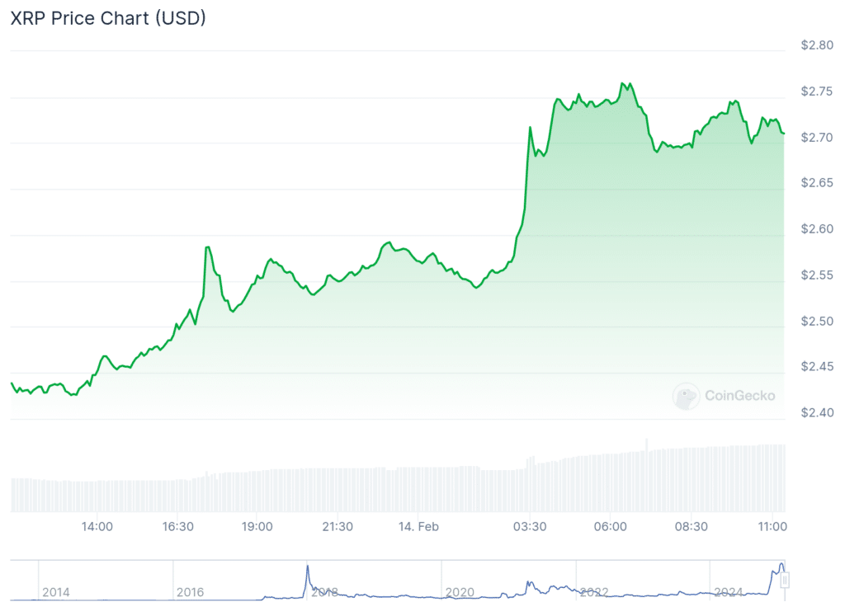
Task: Click the 2018 price peak in overview chart
Action: point(308,567)
